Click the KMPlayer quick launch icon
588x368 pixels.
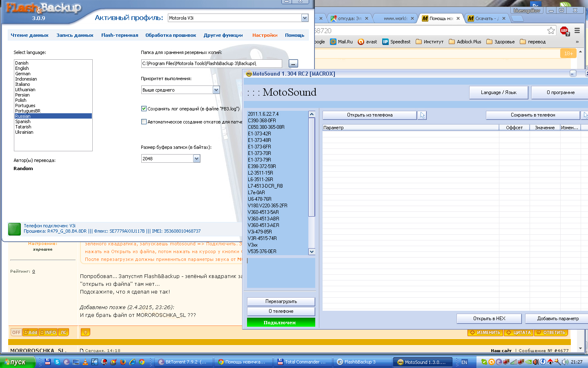pyautogui.click(x=95, y=362)
